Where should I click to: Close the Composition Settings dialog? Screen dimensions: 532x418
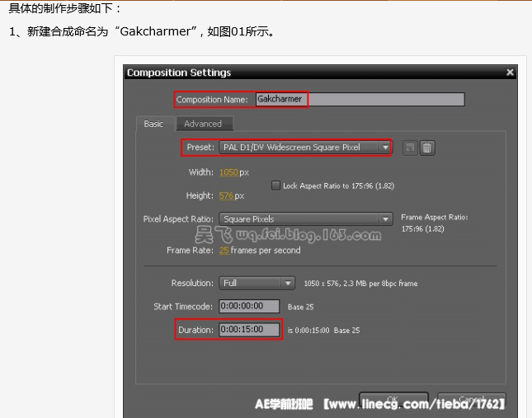pos(510,73)
